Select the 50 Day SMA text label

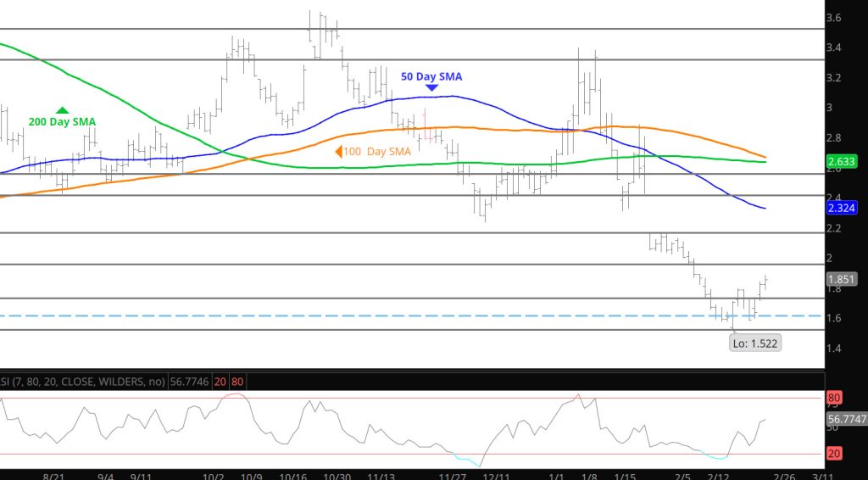point(431,76)
